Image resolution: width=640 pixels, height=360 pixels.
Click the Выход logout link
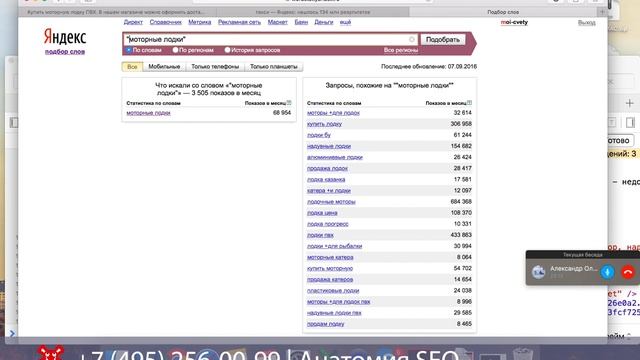coord(587,22)
